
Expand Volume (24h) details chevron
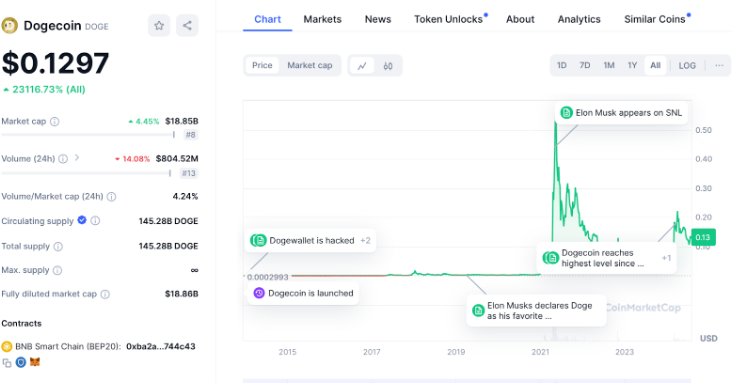[x=77, y=158]
